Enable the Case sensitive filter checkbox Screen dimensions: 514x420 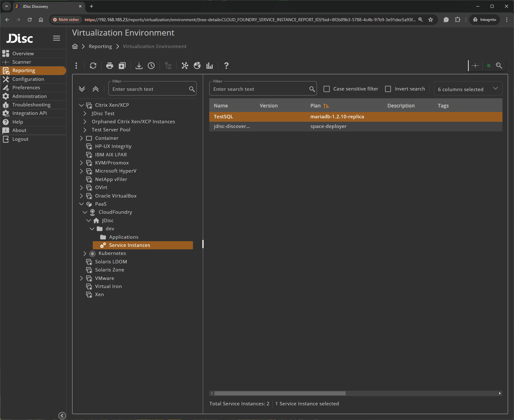pos(326,89)
